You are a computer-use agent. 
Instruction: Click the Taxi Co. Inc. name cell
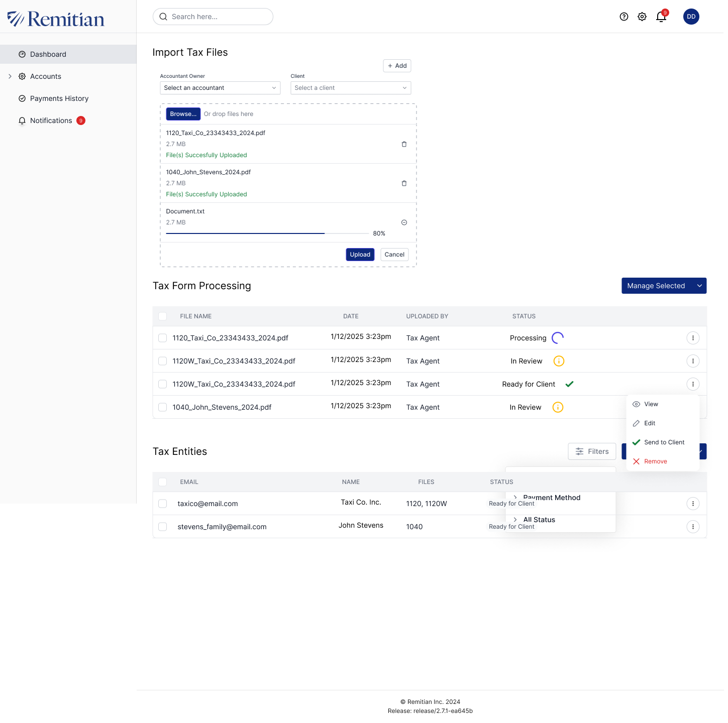click(x=361, y=502)
